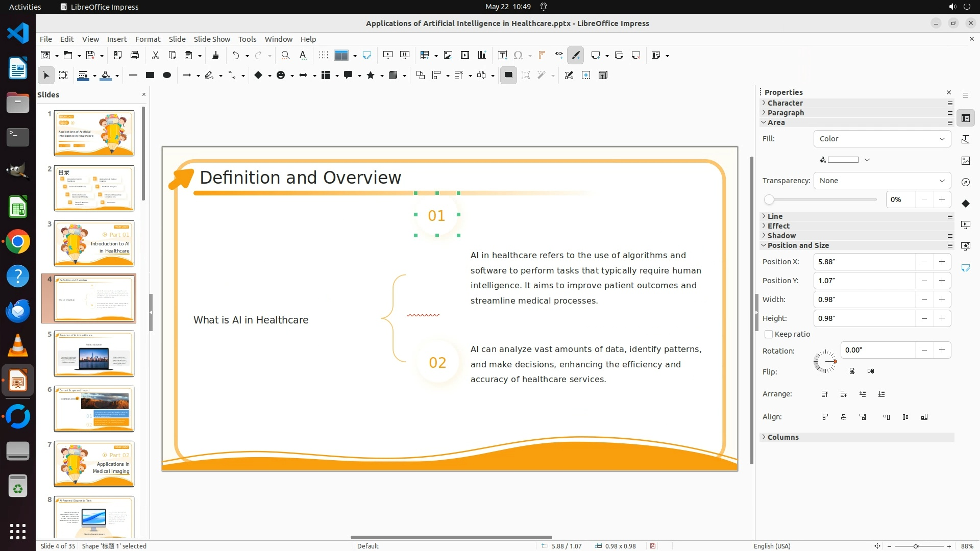980x551 pixels.
Task: Click the Print toolbar icon
Action: coord(135,55)
